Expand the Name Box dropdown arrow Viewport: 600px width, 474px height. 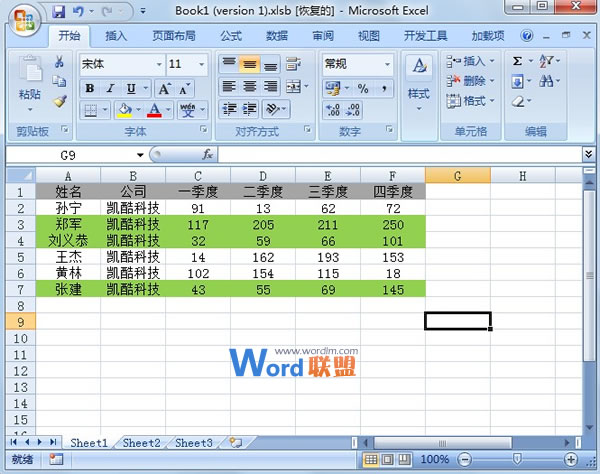pos(140,155)
